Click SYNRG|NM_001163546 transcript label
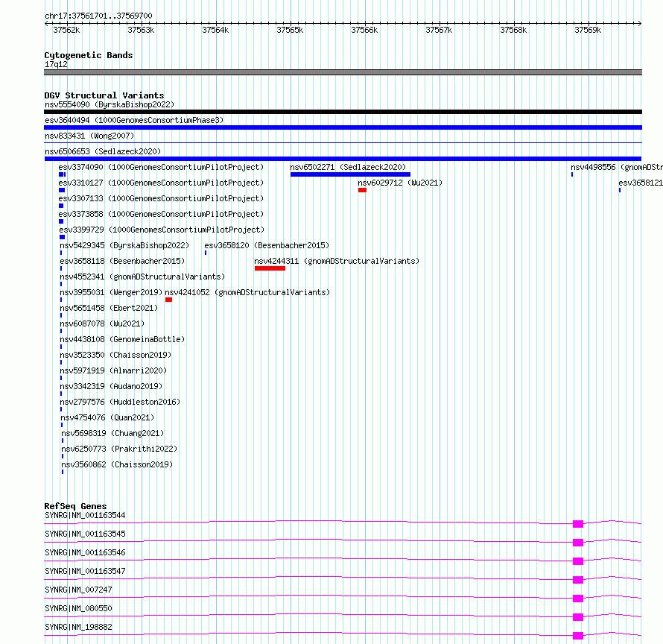Viewport: 663px width, 644px height. pos(85,552)
